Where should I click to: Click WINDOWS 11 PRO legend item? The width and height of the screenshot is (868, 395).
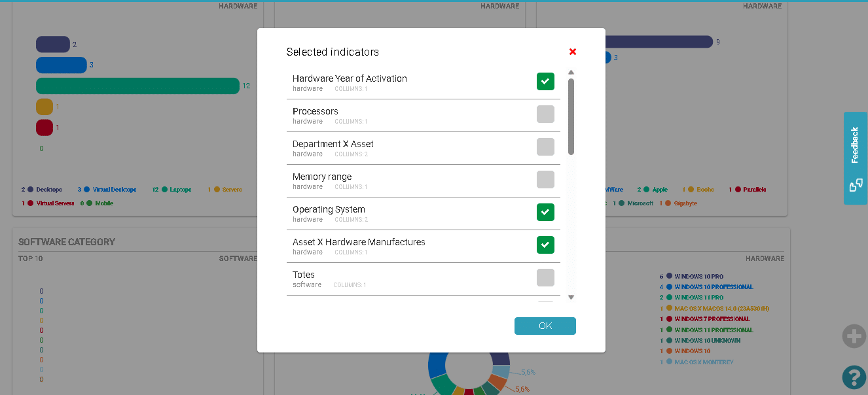pyautogui.click(x=692, y=298)
